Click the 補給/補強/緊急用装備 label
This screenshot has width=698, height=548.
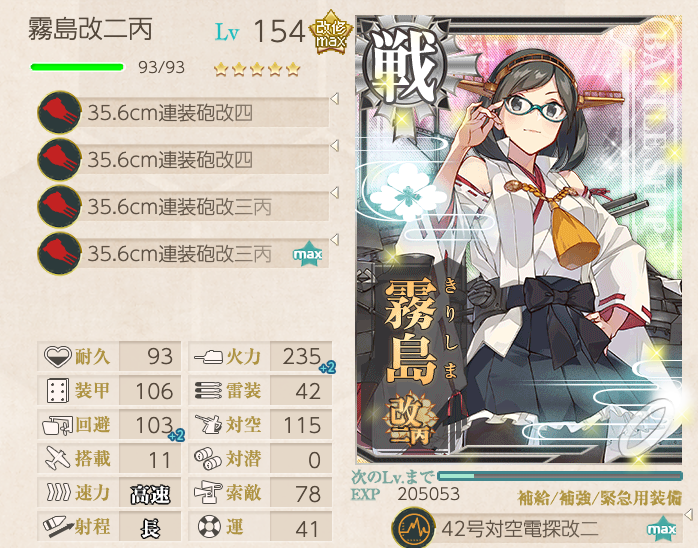click(600, 498)
